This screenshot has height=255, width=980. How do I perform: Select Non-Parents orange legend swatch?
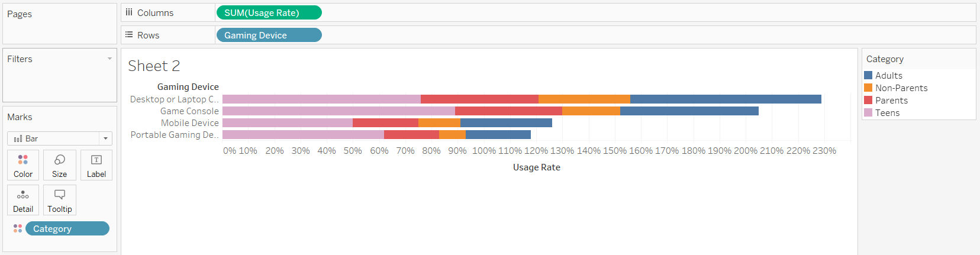coord(868,88)
